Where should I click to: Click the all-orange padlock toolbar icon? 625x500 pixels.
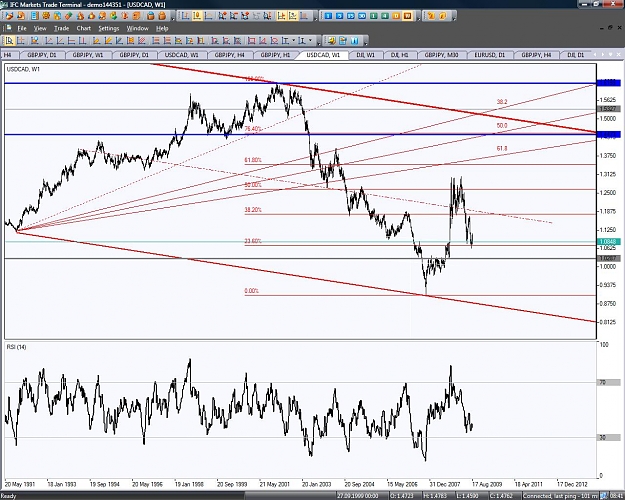click(x=162, y=16)
